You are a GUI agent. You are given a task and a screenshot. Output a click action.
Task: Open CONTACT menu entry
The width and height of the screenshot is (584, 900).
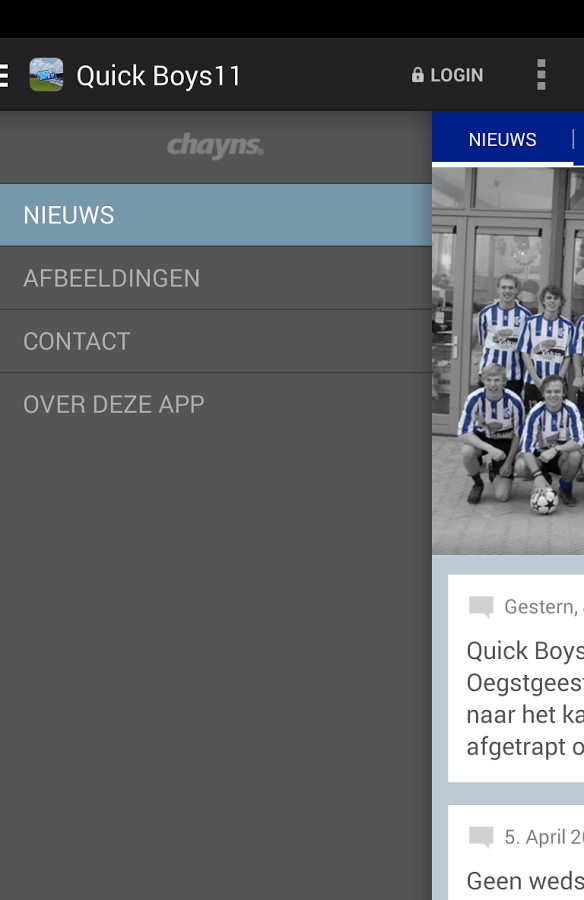(216, 342)
